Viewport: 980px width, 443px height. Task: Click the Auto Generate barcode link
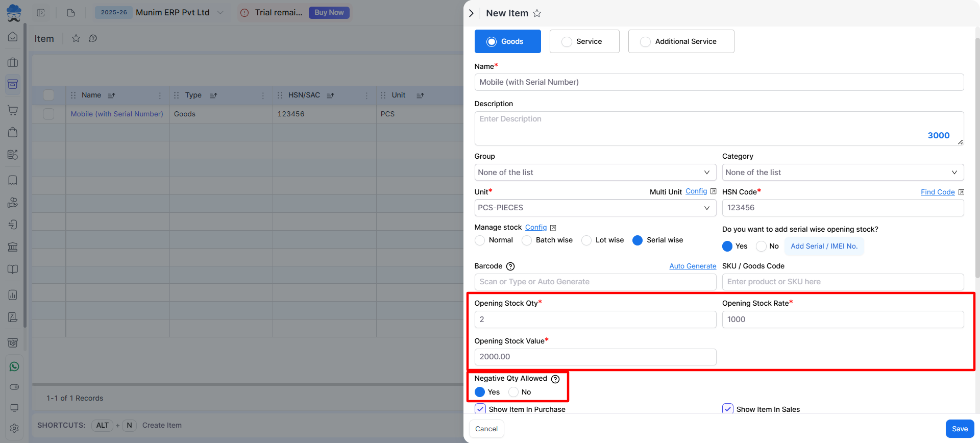tap(693, 266)
